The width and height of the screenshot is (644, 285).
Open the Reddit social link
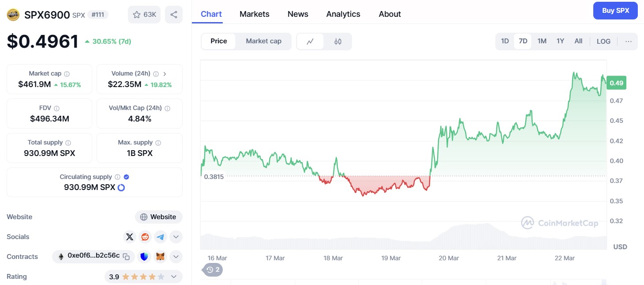[x=145, y=237]
